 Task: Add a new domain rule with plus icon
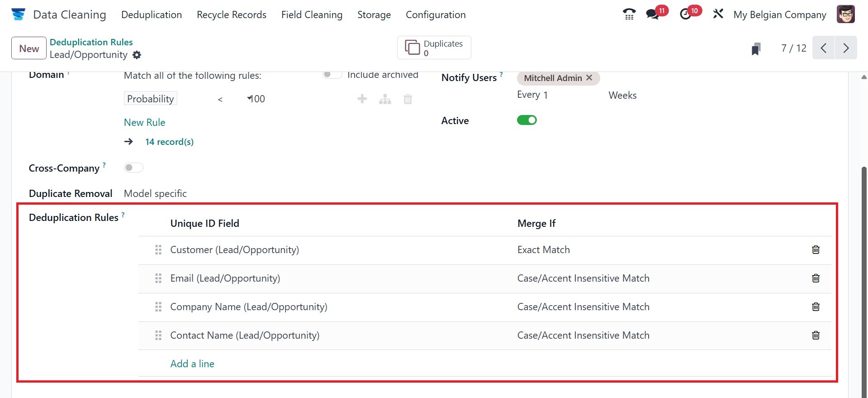tap(362, 99)
